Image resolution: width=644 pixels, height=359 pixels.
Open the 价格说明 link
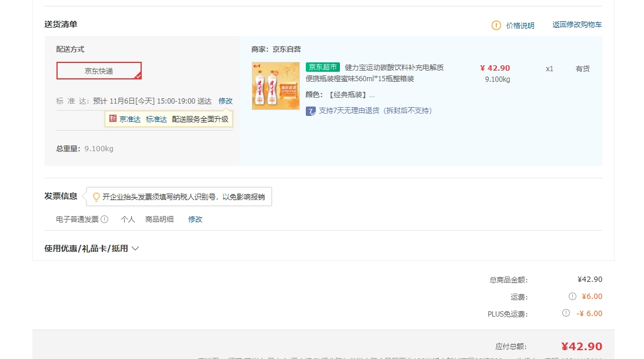(x=520, y=25)
